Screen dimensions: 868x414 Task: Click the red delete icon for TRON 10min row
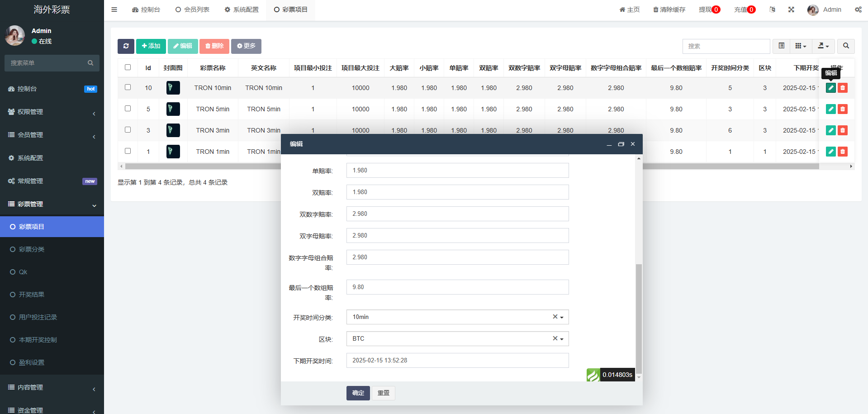click(x=842, y=88)
